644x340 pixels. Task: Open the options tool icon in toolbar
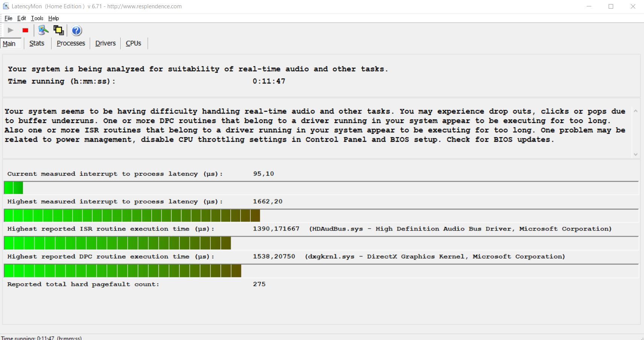(43, 30)
